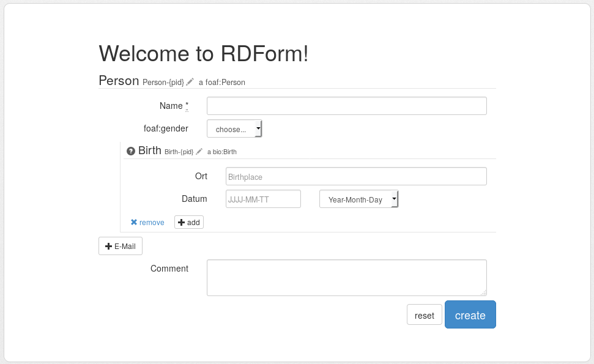Open the foaf:gender choose dropdown
The image size is (594, 364).
(234, 129)
